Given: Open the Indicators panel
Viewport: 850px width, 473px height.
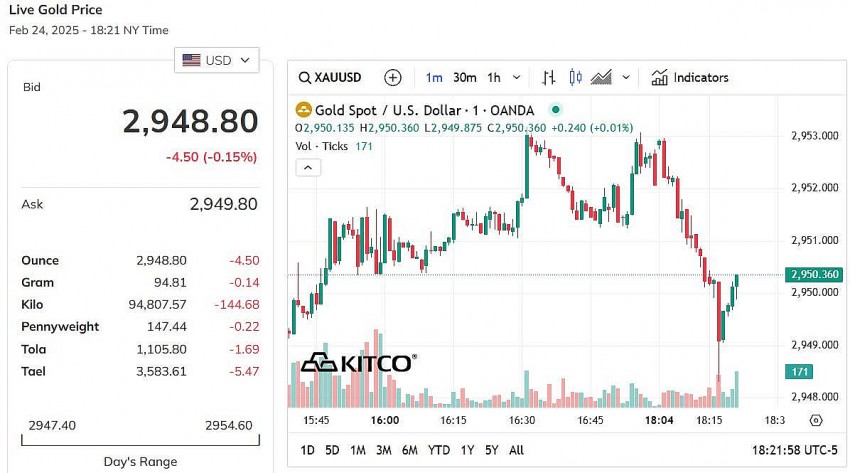Looking at the screenshot, I should click(x=690, y=77).
